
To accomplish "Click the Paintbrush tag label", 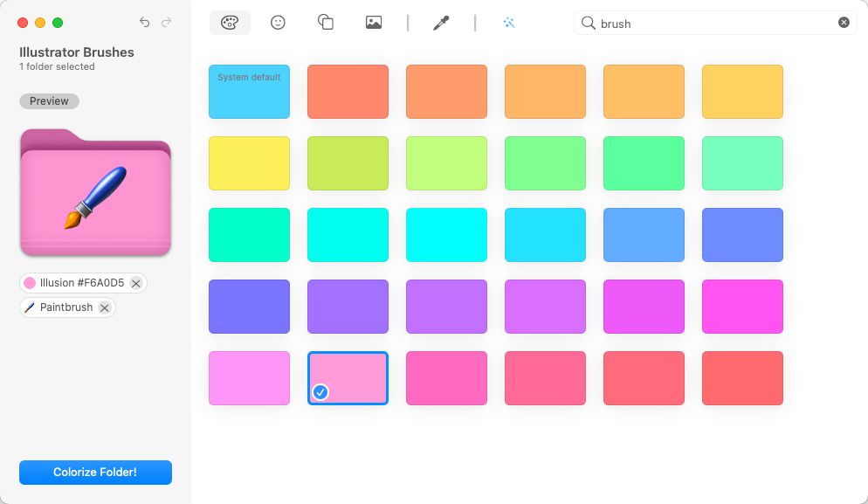I will (x=66, y=307).
